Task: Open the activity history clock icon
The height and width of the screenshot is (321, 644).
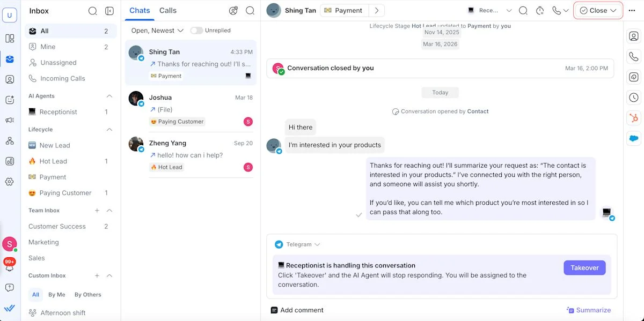Action: click(x=634, y=98)
